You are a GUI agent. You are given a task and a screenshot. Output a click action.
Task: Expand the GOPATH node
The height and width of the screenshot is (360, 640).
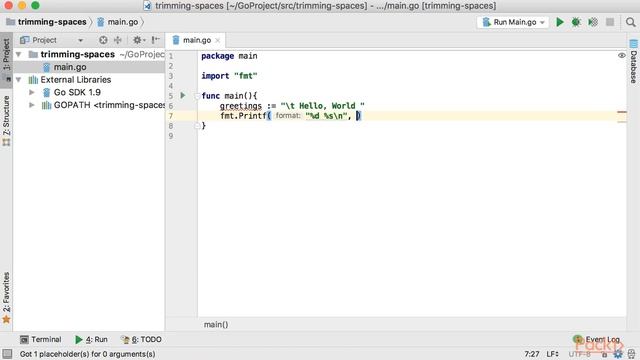point(32,105)
